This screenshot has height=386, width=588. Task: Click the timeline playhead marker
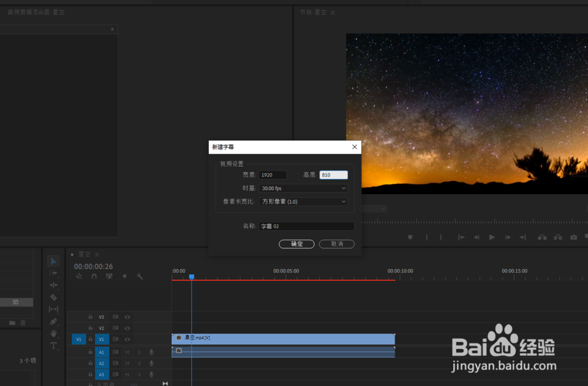click(x=192, y=277)
